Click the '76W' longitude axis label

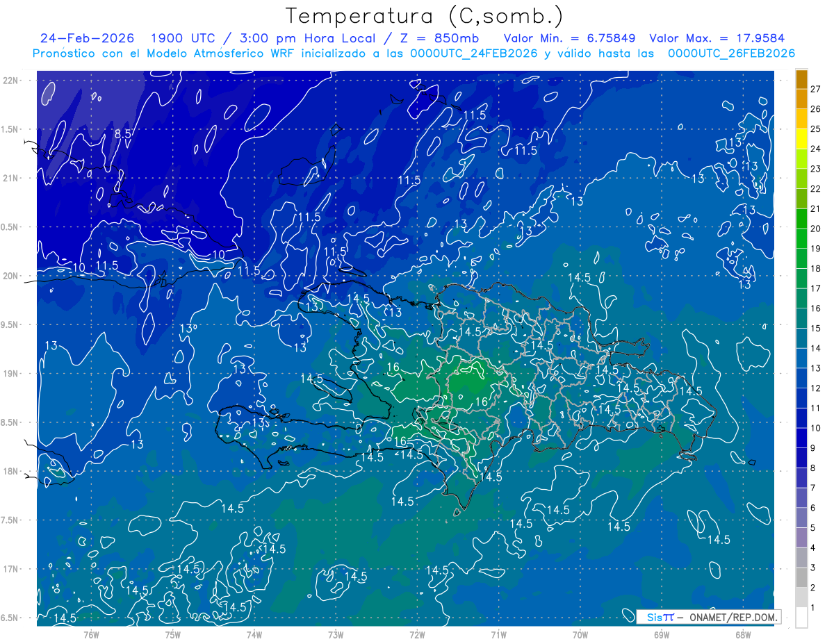(91, 634)
